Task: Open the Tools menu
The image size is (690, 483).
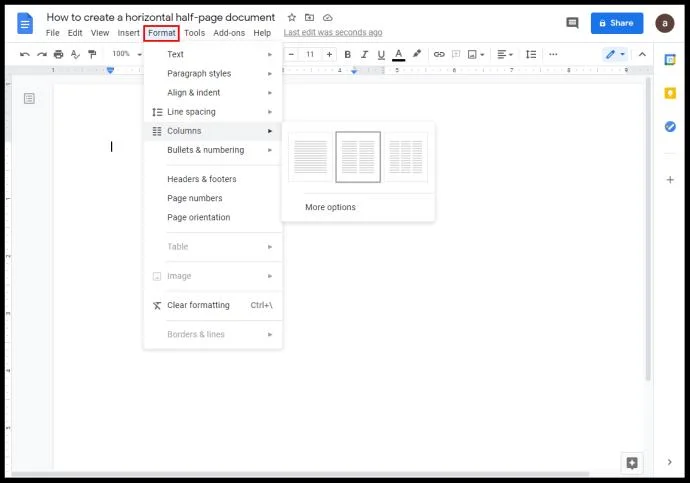Action: coord(195,33)
